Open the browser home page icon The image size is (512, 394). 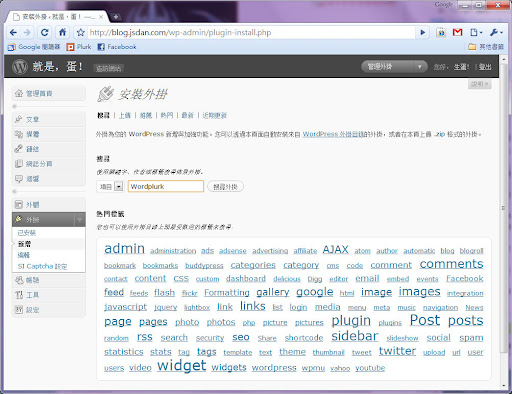click(x=62, y=32)
